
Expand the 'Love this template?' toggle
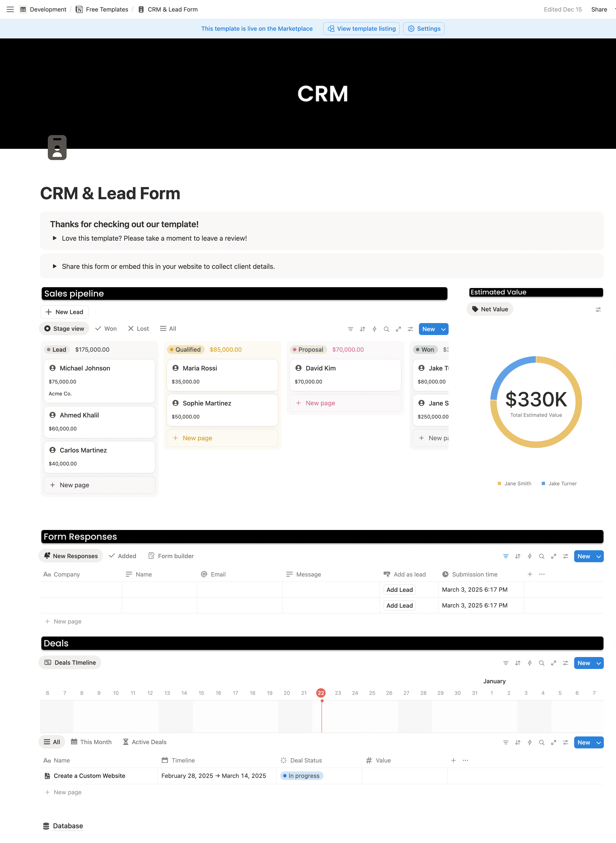(55, 238)
